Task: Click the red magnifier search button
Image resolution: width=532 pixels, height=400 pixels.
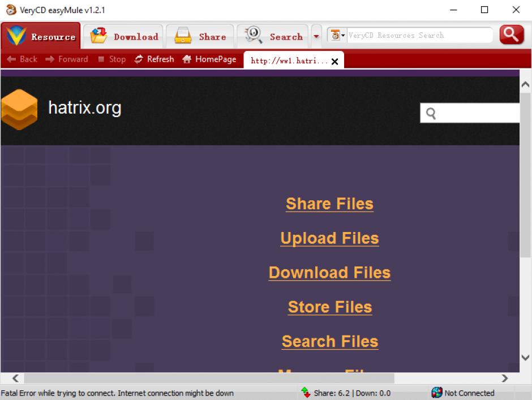Action: pos(512,35)
